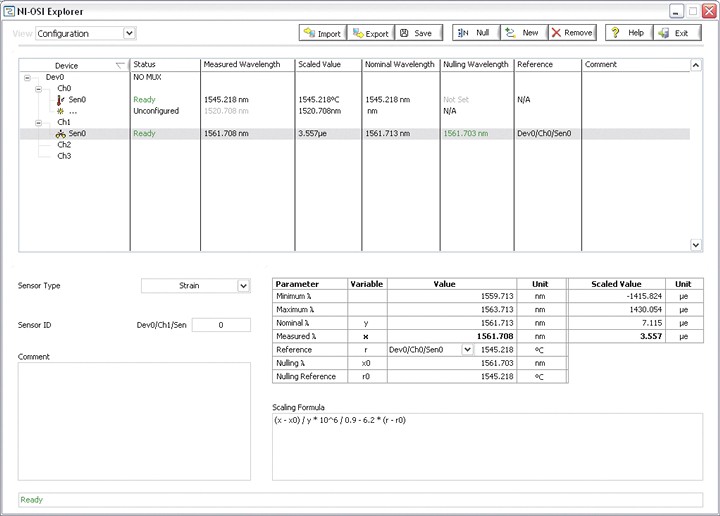This screenshot has width=720, height=516.
Task: Click the Sensor ID input field
Action: (x=220, y=325)
